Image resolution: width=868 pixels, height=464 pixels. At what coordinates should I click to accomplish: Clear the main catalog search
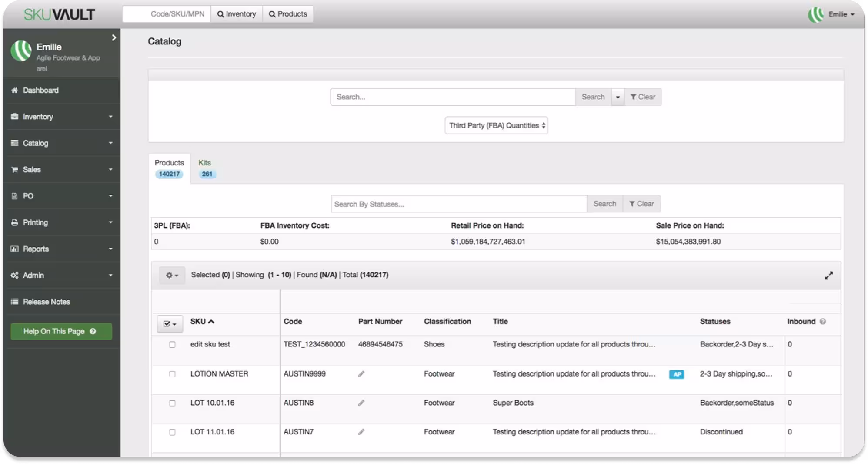pos(643,97)
